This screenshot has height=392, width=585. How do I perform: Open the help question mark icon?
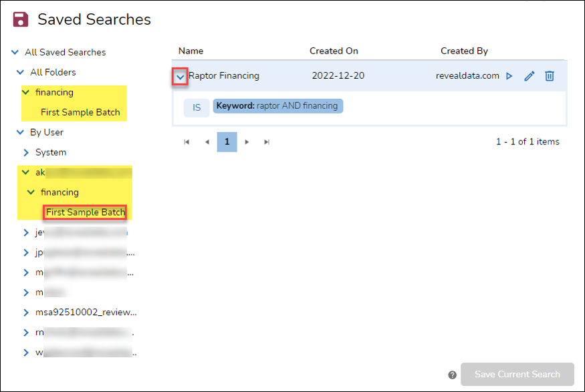(x=451, y=375)
